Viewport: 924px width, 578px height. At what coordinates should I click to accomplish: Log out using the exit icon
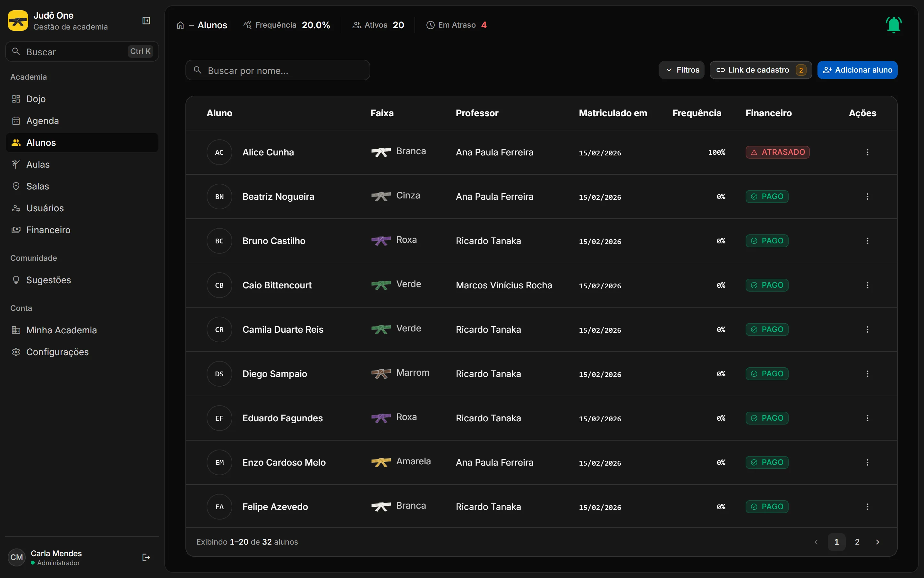coord(146,557)
